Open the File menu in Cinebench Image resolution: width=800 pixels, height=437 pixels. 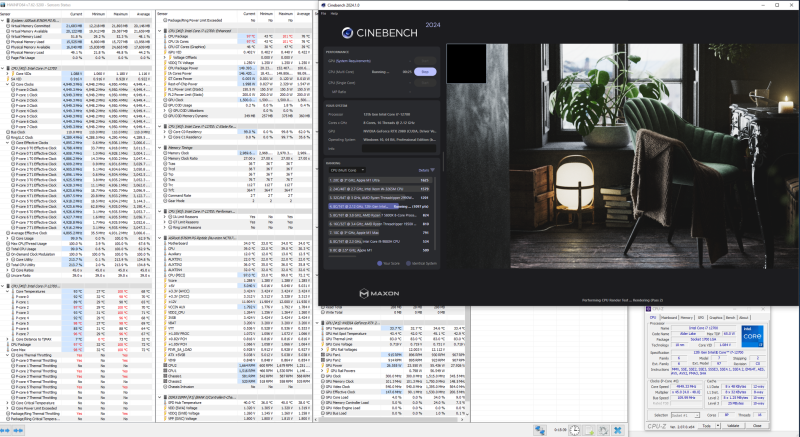pos(323,14)
